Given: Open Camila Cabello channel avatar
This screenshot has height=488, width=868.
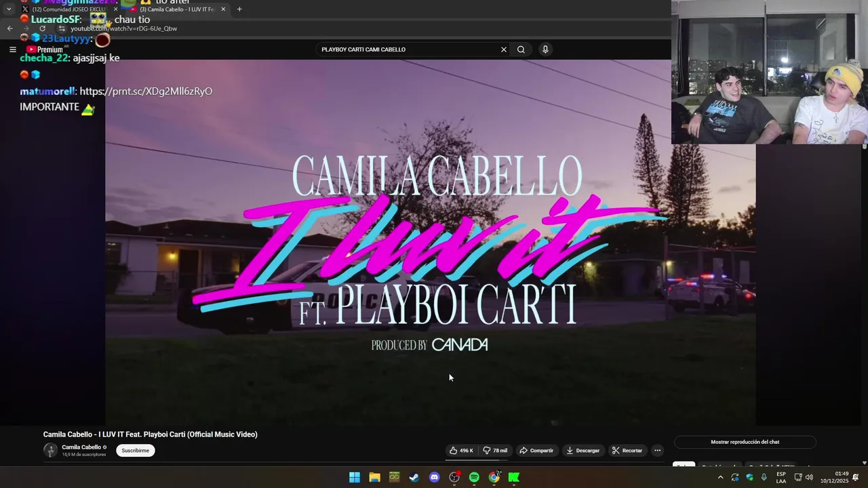Looking at the screenshot, I should tap(51, 450).
